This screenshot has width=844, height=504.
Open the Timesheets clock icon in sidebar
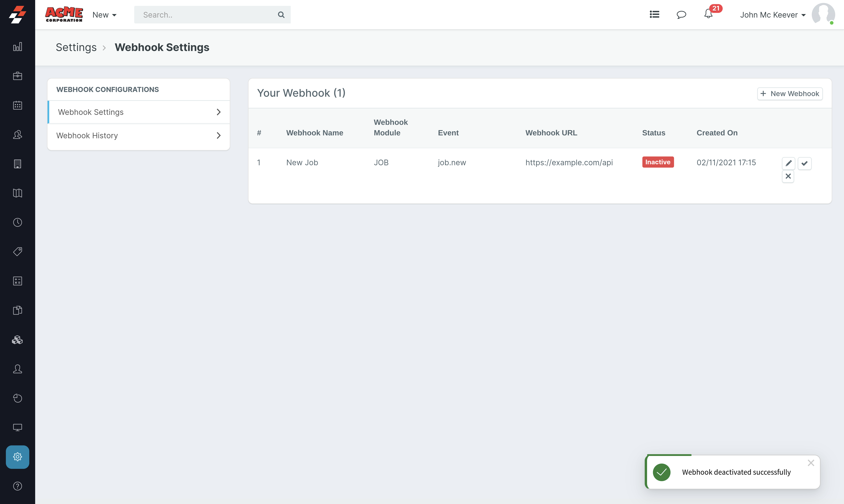click(x=17, y=223)
